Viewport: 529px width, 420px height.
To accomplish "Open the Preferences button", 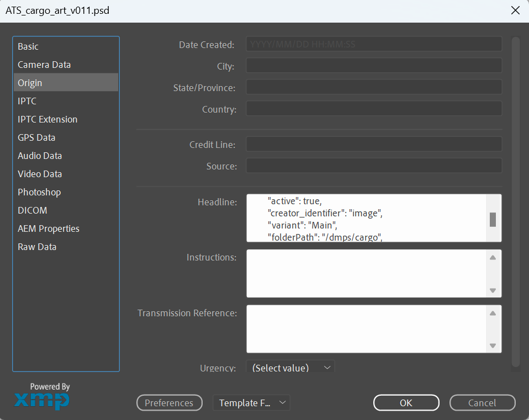I will tap(169, 403).
